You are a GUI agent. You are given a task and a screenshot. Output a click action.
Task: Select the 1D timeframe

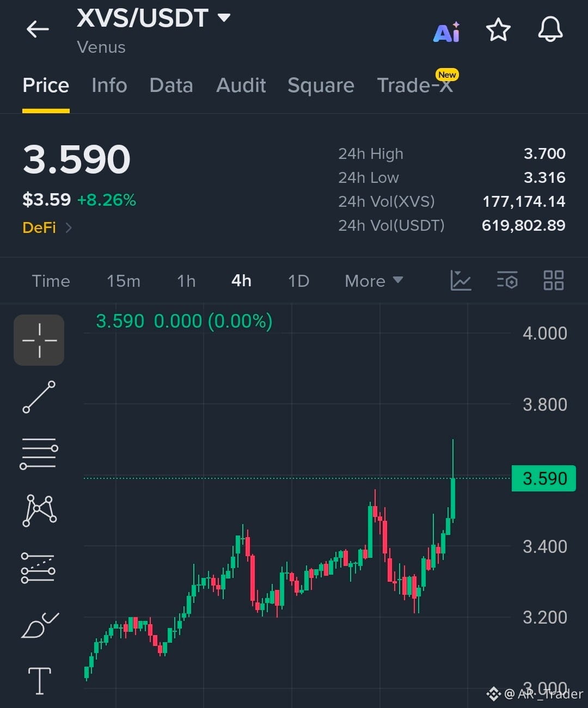pyautogui.click(x=298, y=281)
